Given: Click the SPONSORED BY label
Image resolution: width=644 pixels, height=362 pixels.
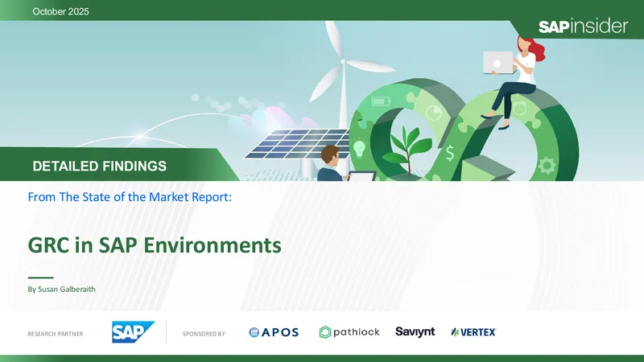Looking at the screenshot, I should pyautogui.click(x=204, y=334).
